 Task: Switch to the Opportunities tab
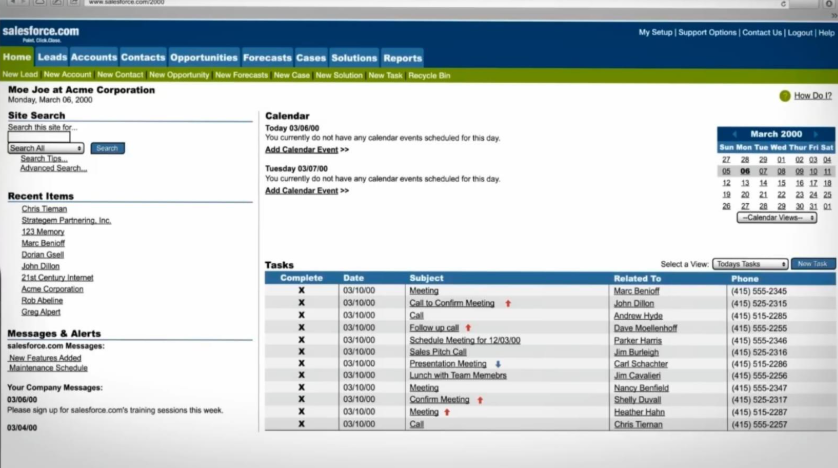204,58
